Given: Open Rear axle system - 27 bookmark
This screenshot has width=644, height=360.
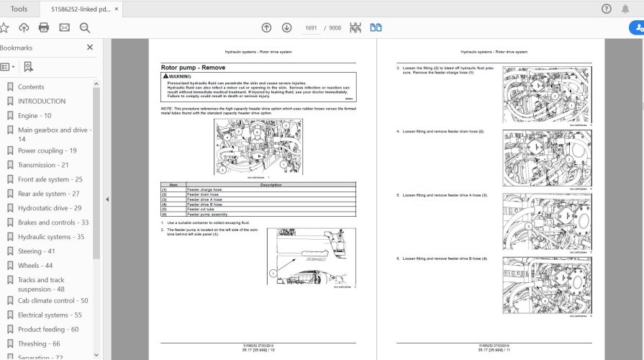Looking at the screenshot, I should (x=48, y=194).
